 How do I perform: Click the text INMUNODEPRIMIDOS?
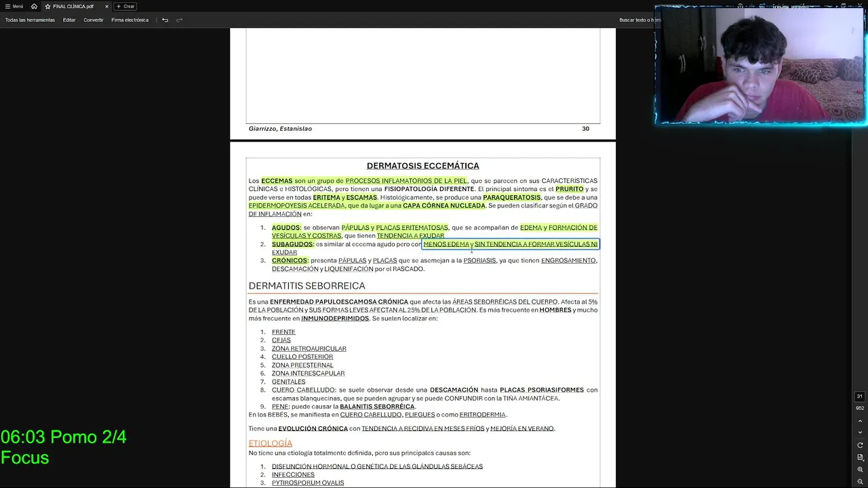click(x=335, y=319)
